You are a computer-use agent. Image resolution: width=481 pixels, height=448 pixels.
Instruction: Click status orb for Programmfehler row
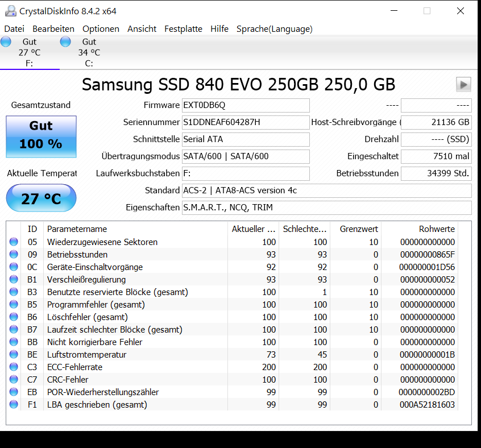[14, 304]
